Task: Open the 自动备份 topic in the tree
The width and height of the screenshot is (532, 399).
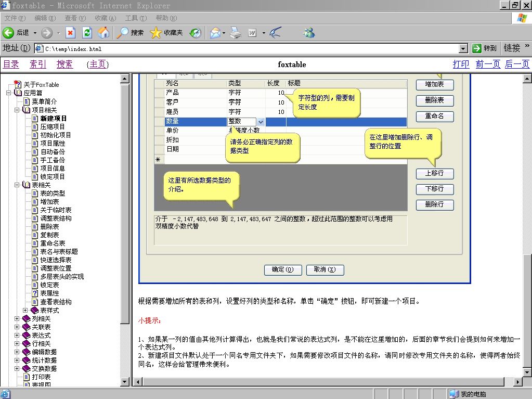Action: (x=52, y=151)
